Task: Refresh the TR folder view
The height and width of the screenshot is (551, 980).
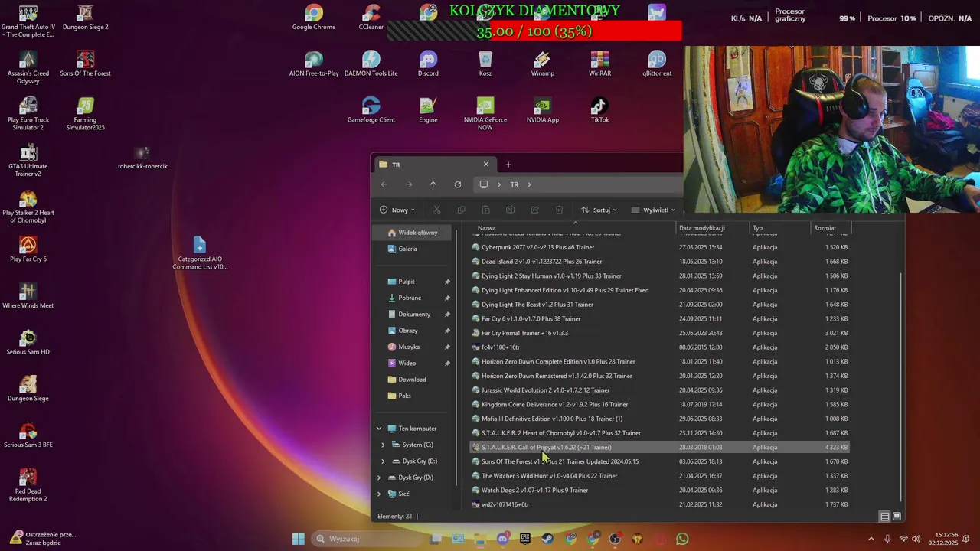Action: tap(458, 184)
